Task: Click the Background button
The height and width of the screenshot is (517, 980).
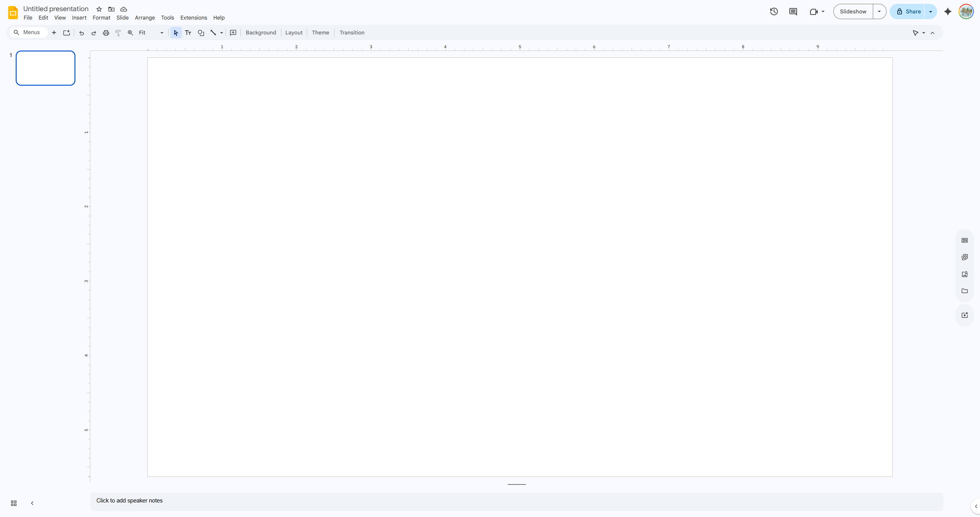Action: 261,33
